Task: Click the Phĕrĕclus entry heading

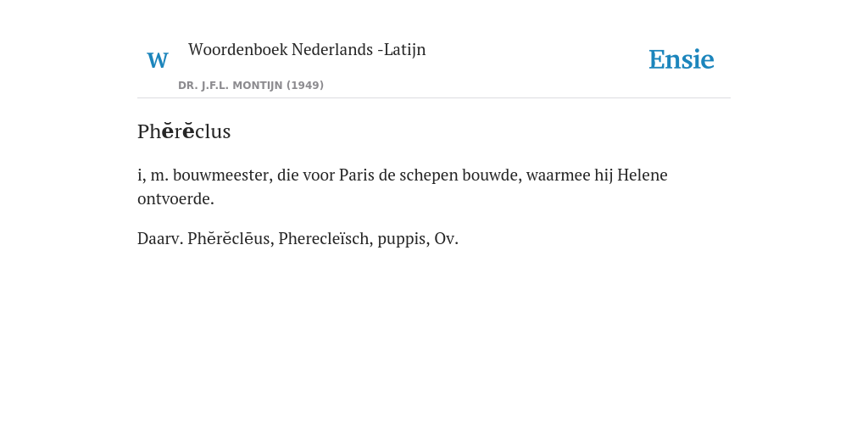Action: click(184, 131)
